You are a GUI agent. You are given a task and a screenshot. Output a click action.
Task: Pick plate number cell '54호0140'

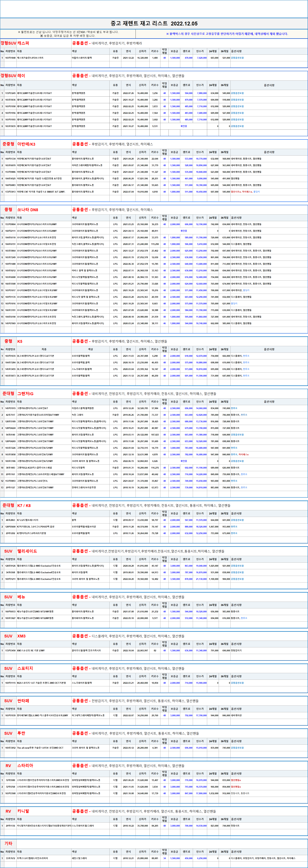point(10,435)
